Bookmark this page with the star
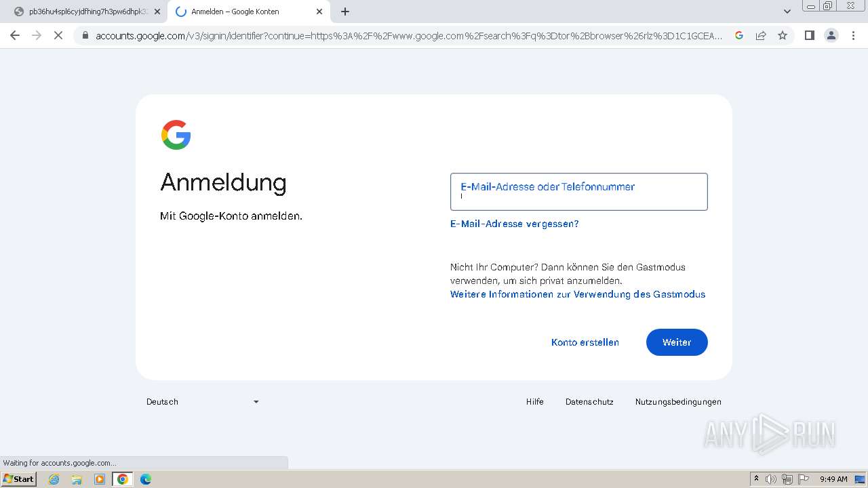This screenshot has height=488, width=868. coord(783,35)
